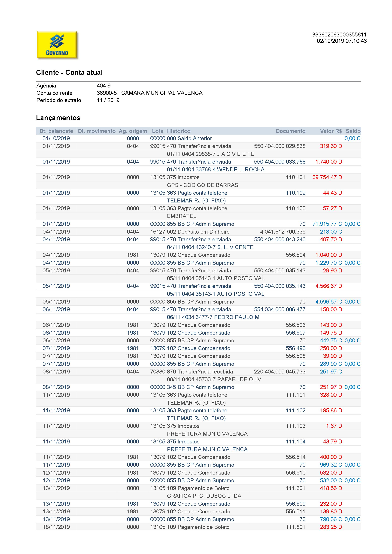Click the "Documento" column header
Screen dimensions: 392x554
(290, 131)
